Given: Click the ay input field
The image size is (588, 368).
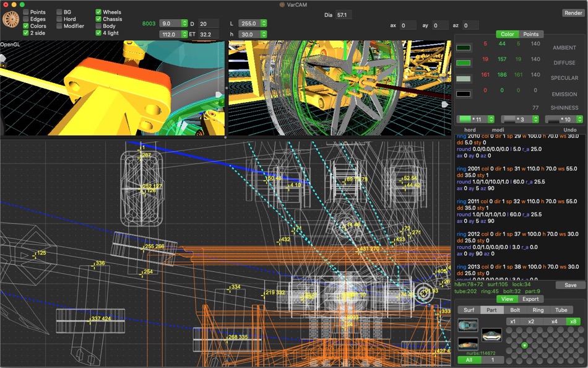Looking at the screenshot, I should click(440, 25).
